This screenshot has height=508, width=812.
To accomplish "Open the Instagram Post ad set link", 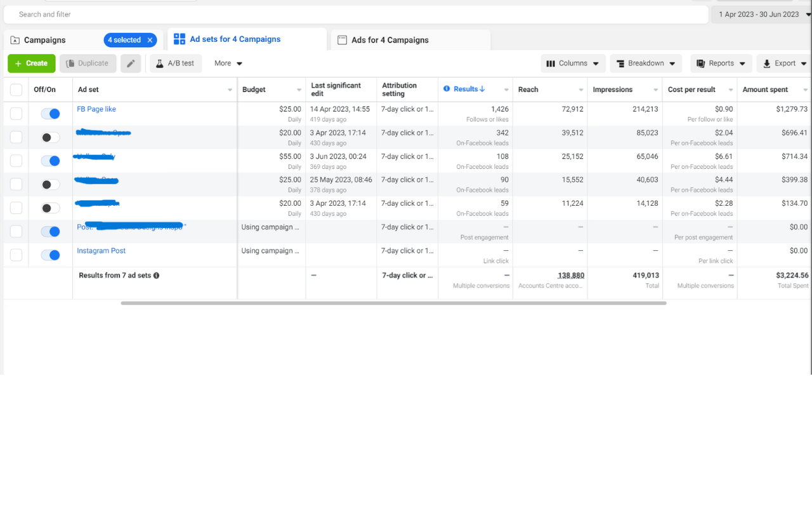I will click(x=101, y=251).
